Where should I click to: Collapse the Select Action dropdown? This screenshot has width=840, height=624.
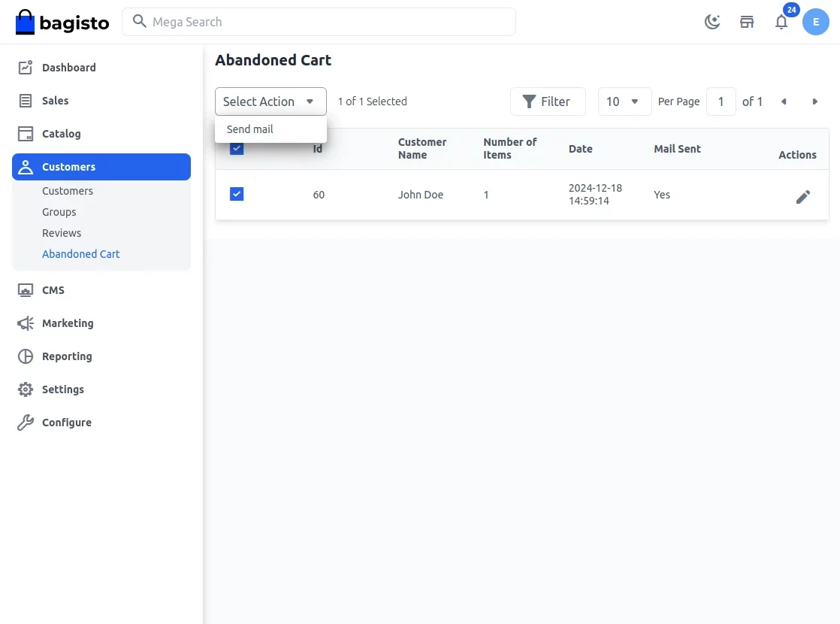coord(270,101)
